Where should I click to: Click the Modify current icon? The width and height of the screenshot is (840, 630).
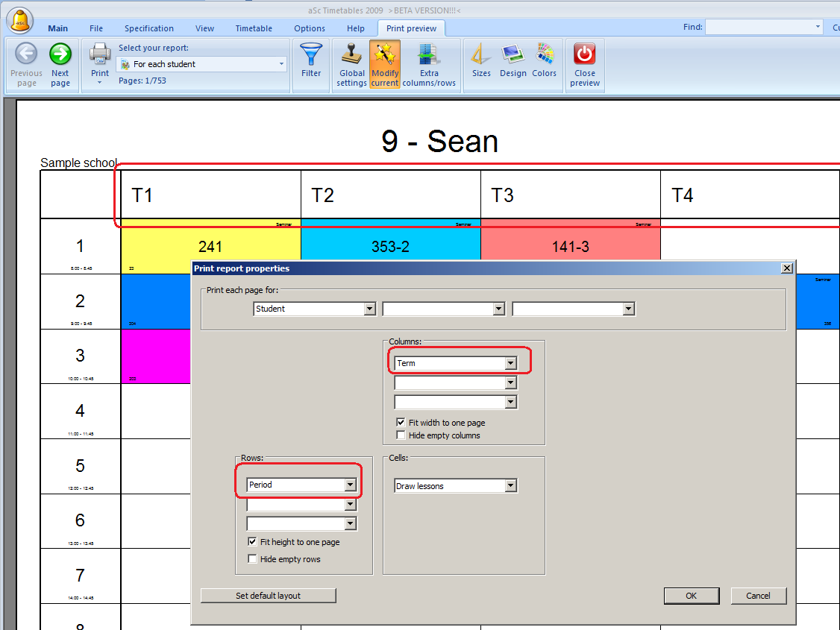[385, 55]
